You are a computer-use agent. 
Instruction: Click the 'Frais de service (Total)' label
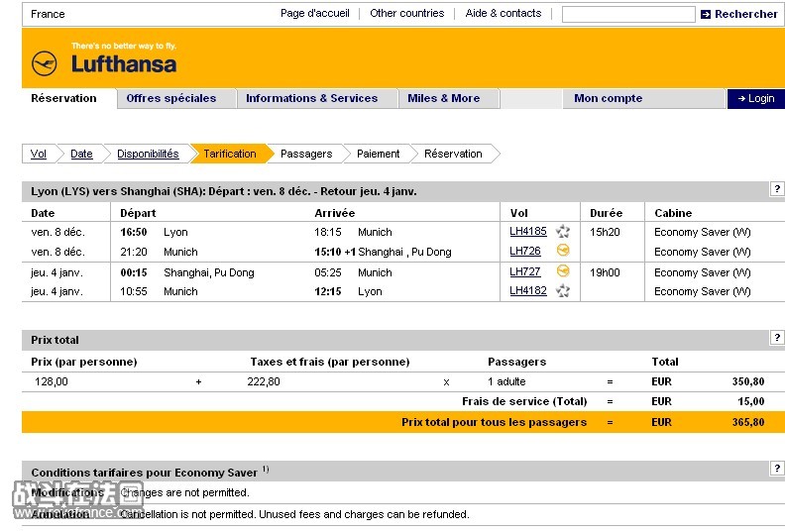point(524,401)
